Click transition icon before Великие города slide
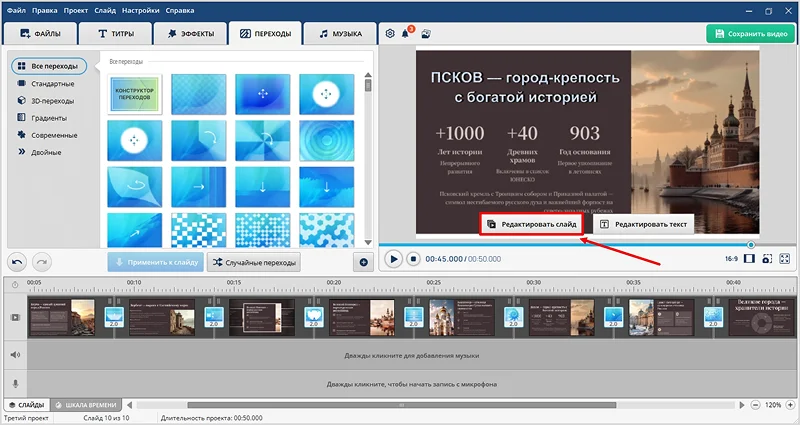 pos(713,317)
